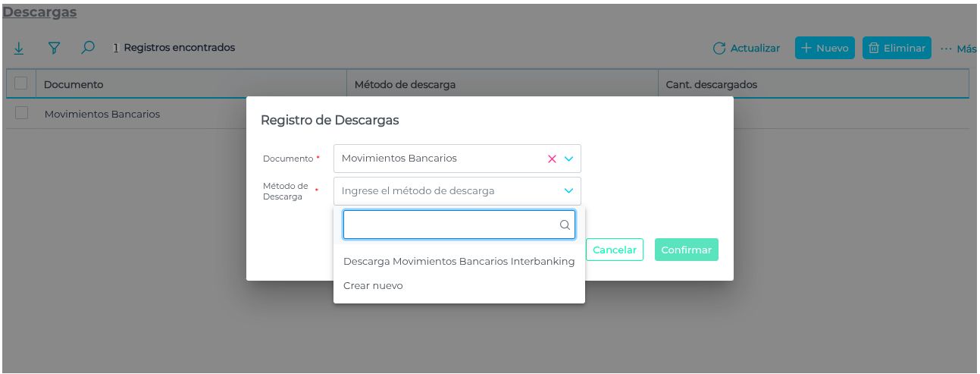Screen dimensions: 980x374
Task: Toggle the select-all header checkbox
Action: coord(21,83)
